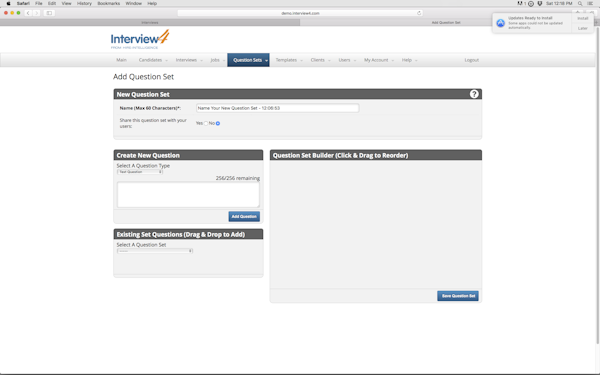Image resolution: width=600 pixels, height=375 pixels.
Task: Focus the question set Name input field
Action: coord(277,108)
